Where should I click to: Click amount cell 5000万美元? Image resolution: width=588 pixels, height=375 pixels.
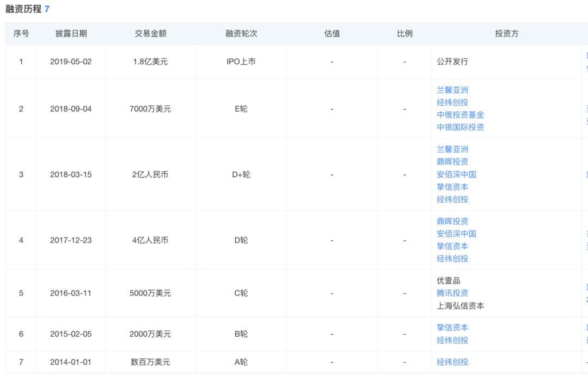pos(150,293)
